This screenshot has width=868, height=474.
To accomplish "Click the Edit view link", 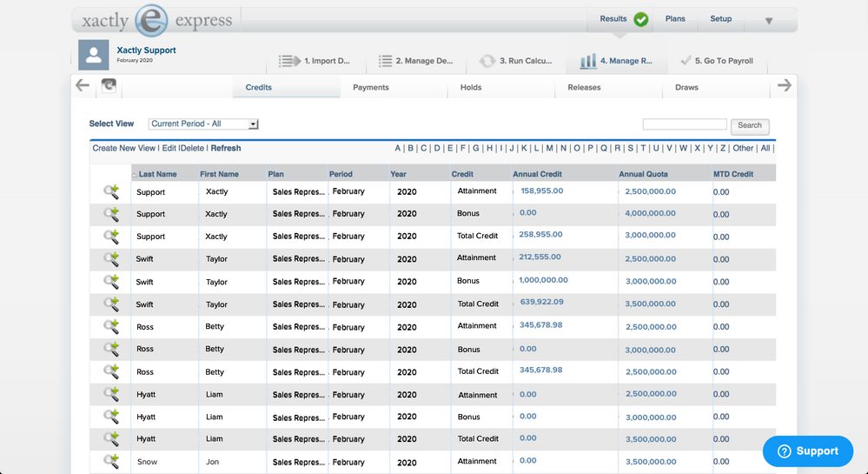I will tap(169, 149).
